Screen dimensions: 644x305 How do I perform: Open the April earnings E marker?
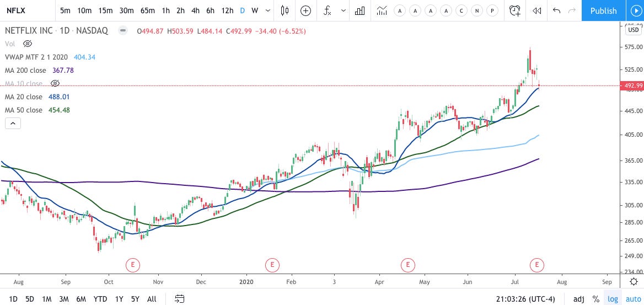(x=407, y=265)
